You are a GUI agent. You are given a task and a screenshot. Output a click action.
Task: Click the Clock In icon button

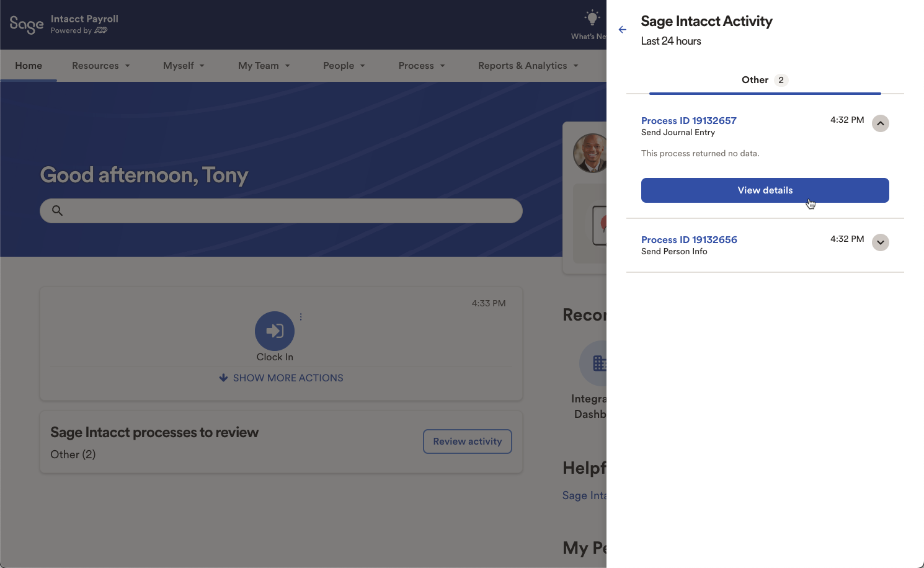click(275, 331)
